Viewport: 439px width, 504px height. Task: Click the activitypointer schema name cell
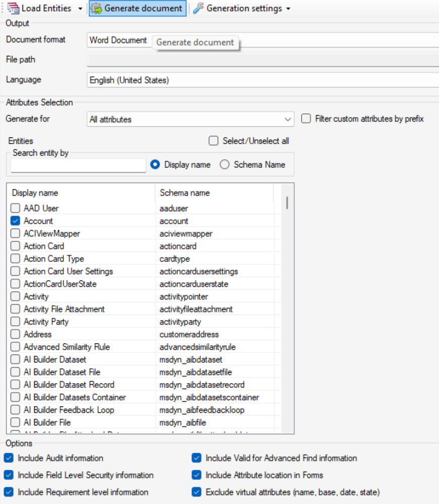click(184, 296)
